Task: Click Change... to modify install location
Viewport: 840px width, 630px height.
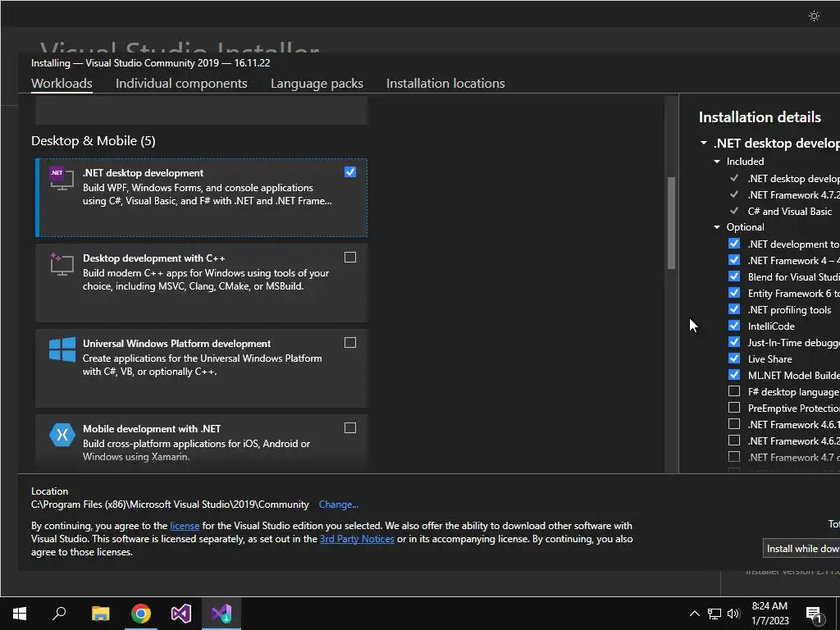Action: point(339,504)
